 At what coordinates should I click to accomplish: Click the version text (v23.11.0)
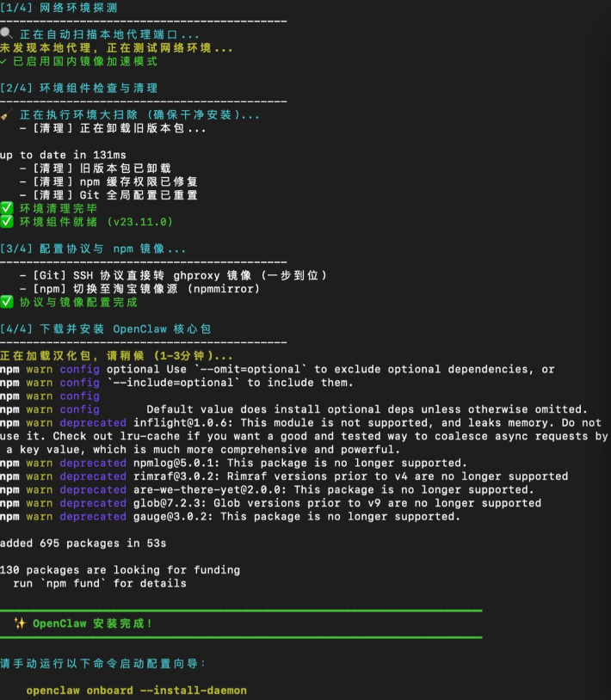click(139, 222)
